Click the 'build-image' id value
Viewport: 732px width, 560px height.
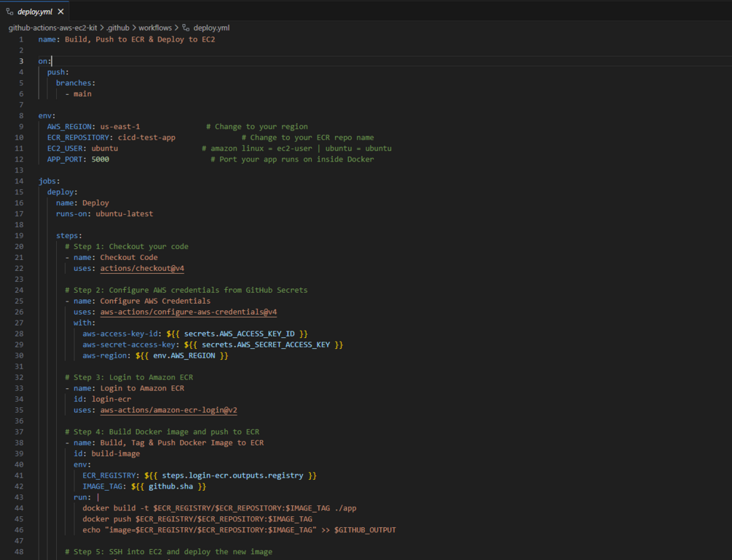(x=115, y=454)
